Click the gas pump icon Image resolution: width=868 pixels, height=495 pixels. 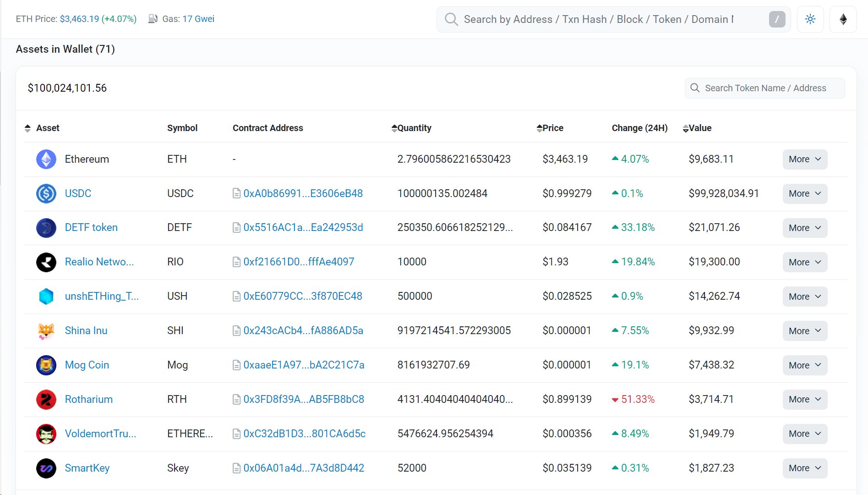tap(153, 19)
